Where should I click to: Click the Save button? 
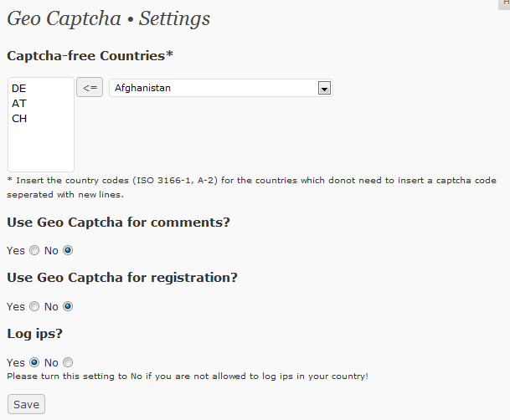click(x=26, y=404)
